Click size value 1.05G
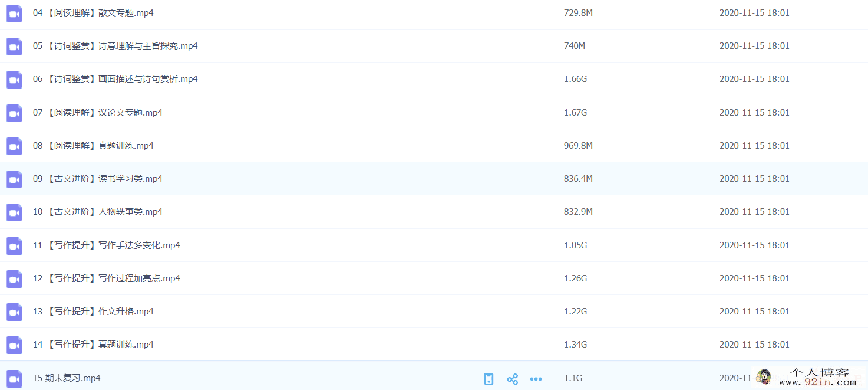This screenshot has width=868, height=390. pos(576,245)
